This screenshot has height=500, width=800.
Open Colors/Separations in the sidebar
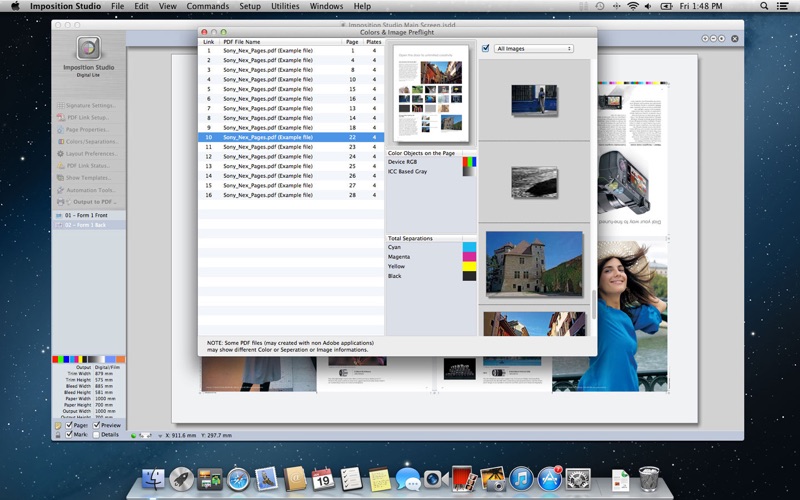point(90,141)
